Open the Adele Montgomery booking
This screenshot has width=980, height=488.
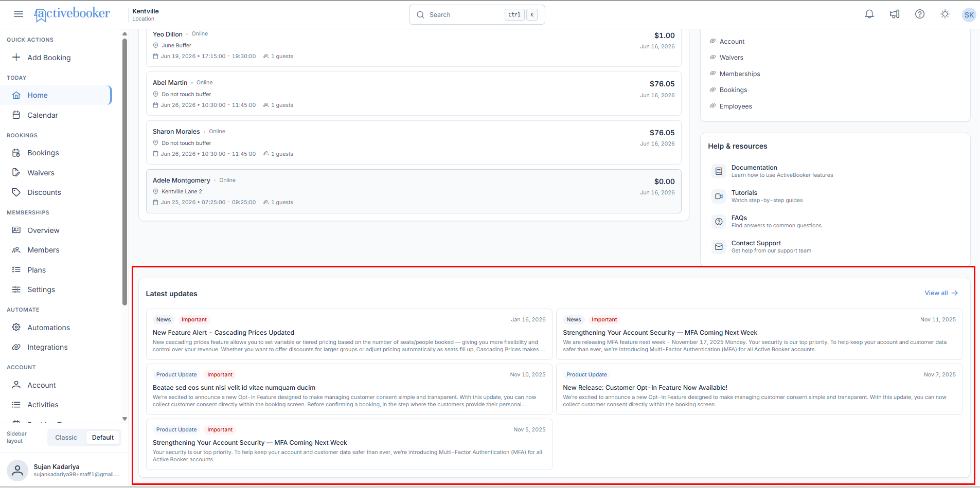(414, 191)
